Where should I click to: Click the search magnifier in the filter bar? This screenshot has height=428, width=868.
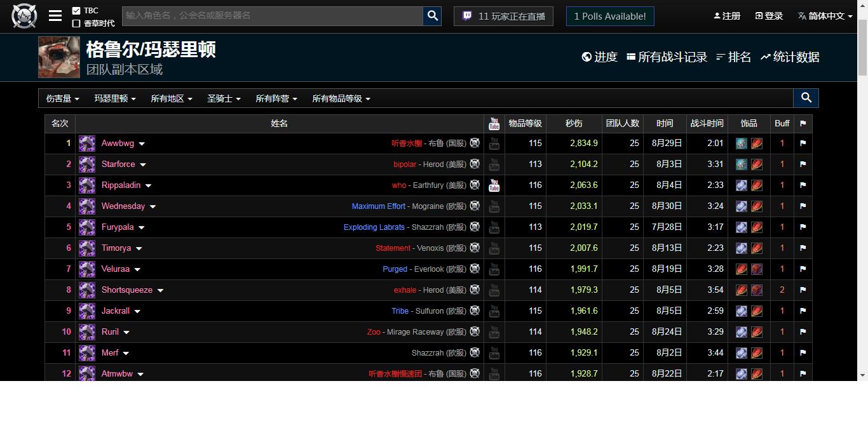(806, 98)
